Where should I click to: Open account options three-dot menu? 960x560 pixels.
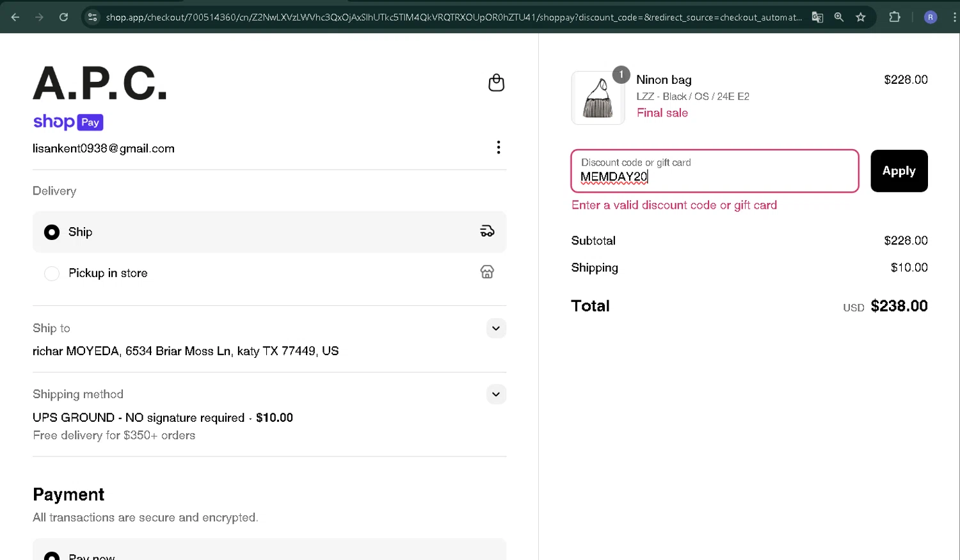pos(498,147)
